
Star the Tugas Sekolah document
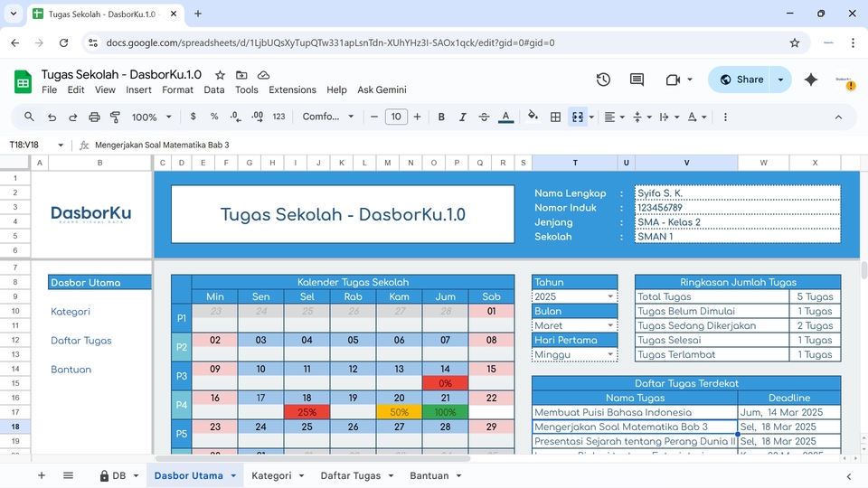(x=220, y=75)
